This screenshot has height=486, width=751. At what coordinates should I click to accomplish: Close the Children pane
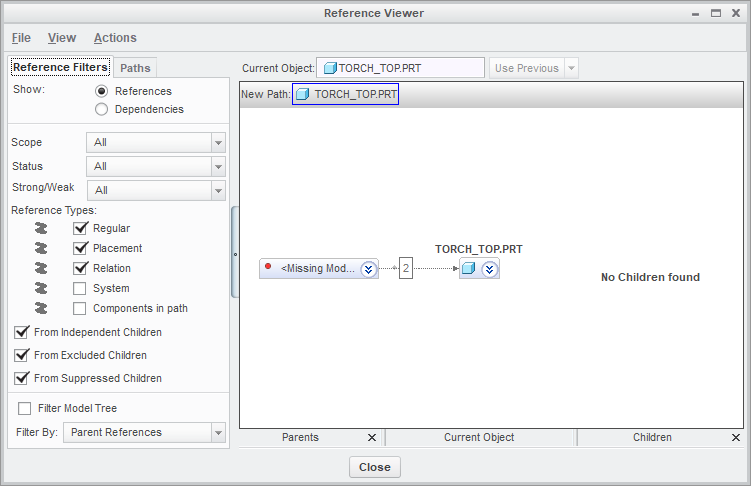tap(736, 437)
